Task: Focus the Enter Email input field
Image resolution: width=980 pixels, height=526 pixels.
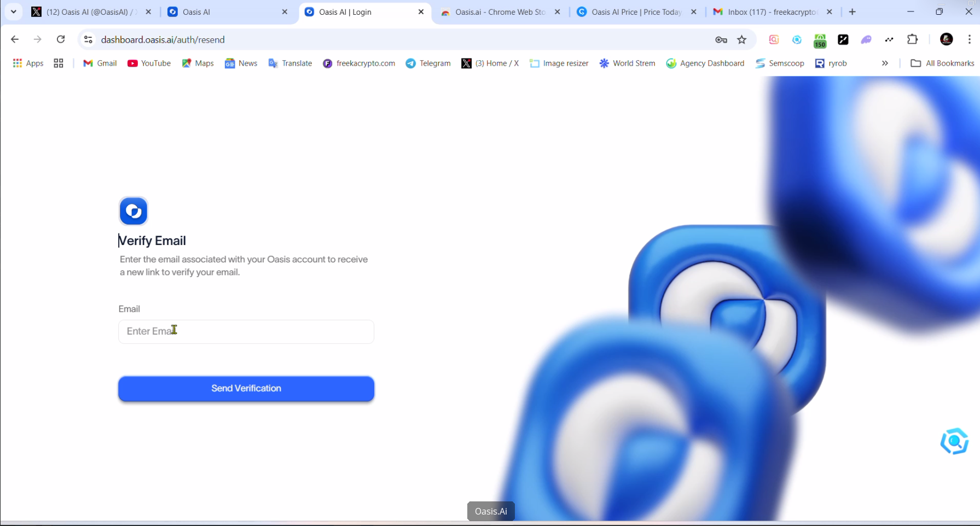Action: 246,331
